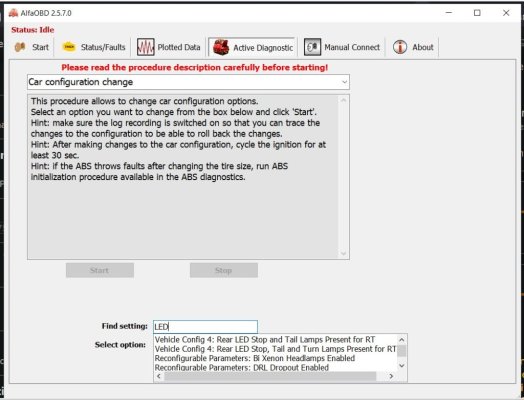Click the greyed-out Start procedure button
Screen dimensions: 524x400
pos(100,270)
